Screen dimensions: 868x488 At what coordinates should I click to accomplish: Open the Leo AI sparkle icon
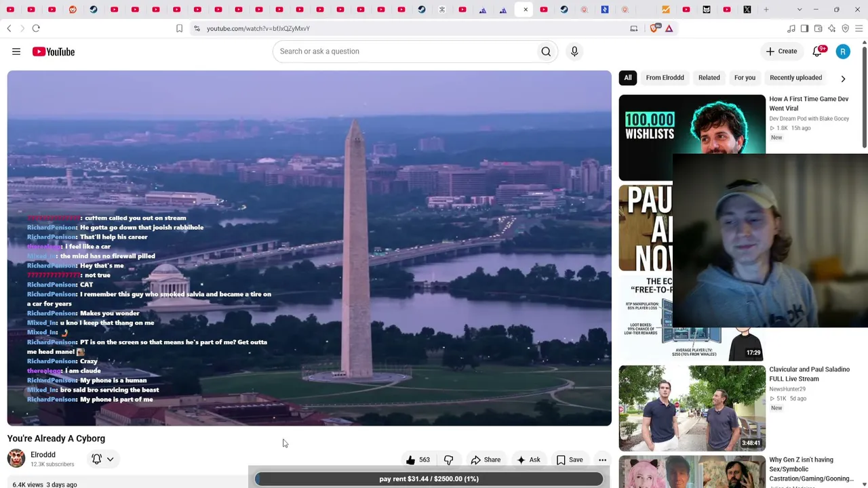(x=832, y=28)
